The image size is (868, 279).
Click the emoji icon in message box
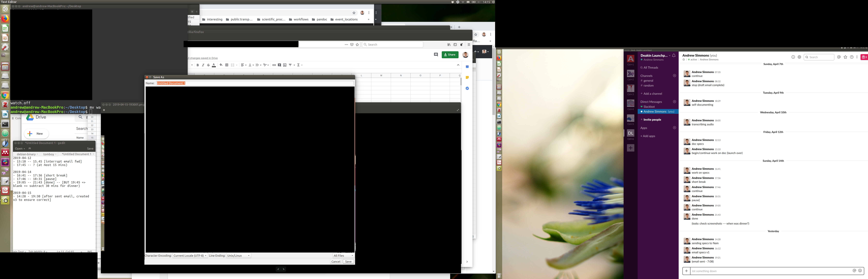click(860, 271)
